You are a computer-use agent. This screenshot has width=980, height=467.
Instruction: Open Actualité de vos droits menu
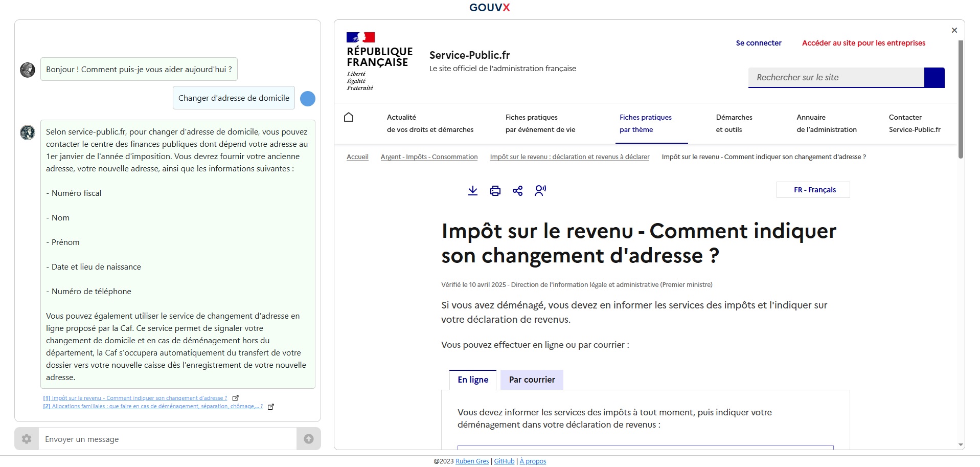(x=430, y=123)
